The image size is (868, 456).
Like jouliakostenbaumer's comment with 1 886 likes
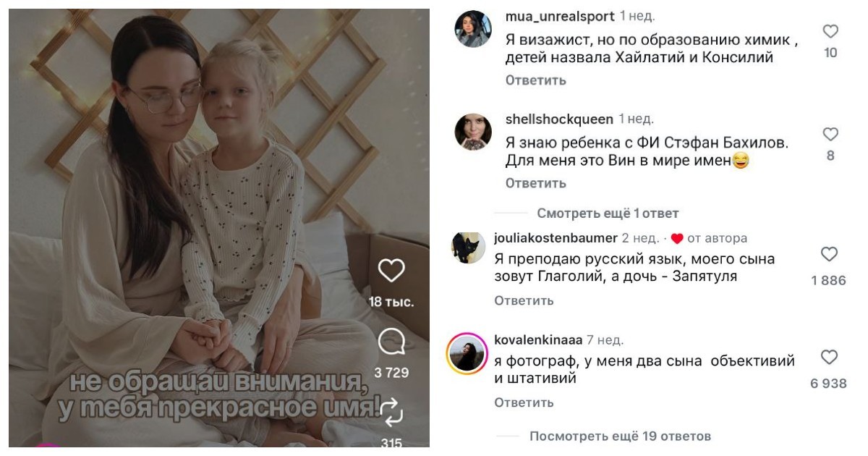pos(829,254)
